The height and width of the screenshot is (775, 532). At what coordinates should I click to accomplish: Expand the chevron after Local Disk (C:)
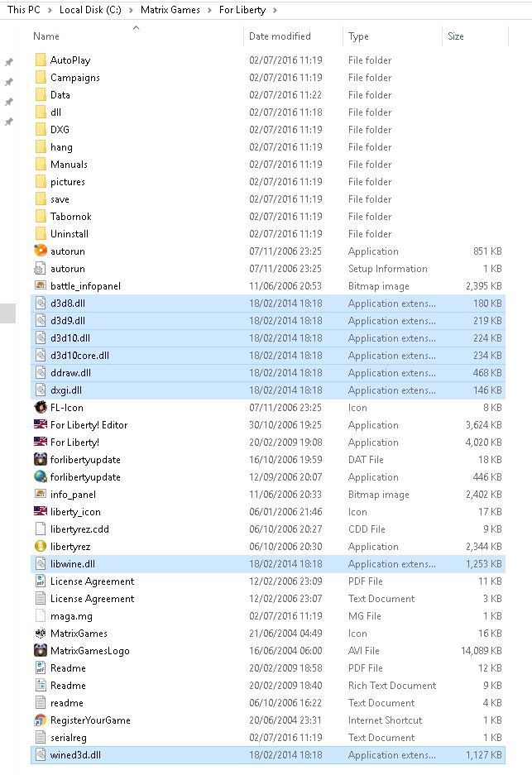point(131,10)
